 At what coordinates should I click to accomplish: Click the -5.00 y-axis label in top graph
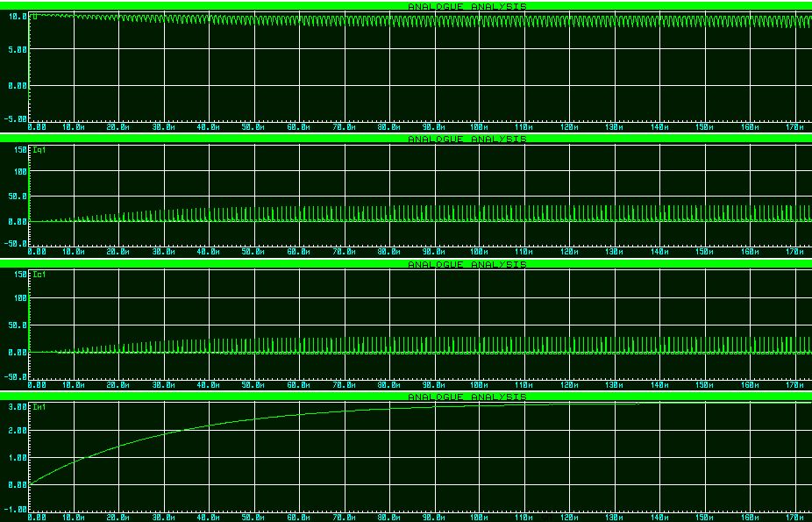point(17,118)
